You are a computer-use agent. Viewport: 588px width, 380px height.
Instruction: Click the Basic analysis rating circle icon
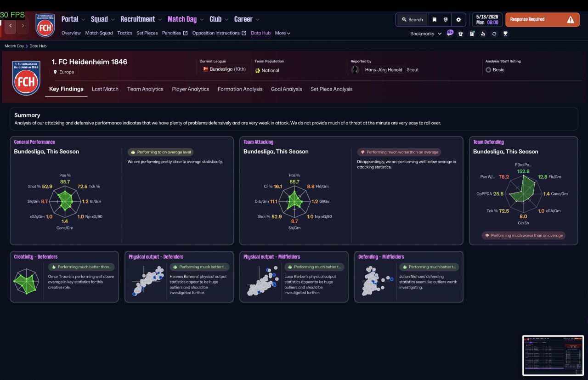pos(488,70)
